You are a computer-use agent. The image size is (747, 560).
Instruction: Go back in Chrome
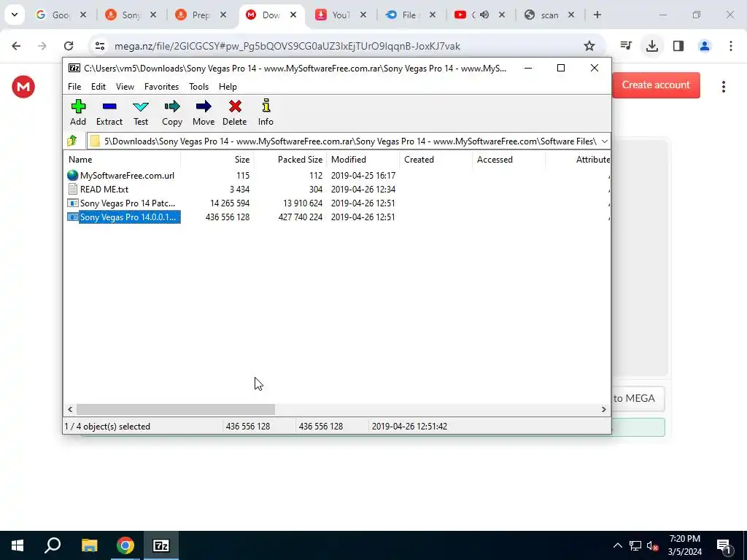[x=16, y=46]
